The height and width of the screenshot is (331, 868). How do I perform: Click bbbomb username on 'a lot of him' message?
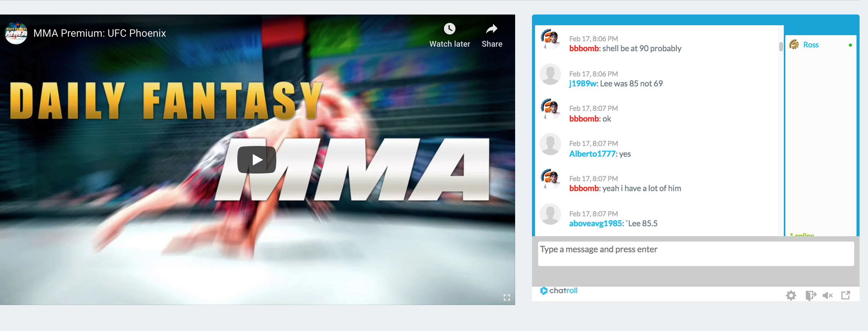584,188
